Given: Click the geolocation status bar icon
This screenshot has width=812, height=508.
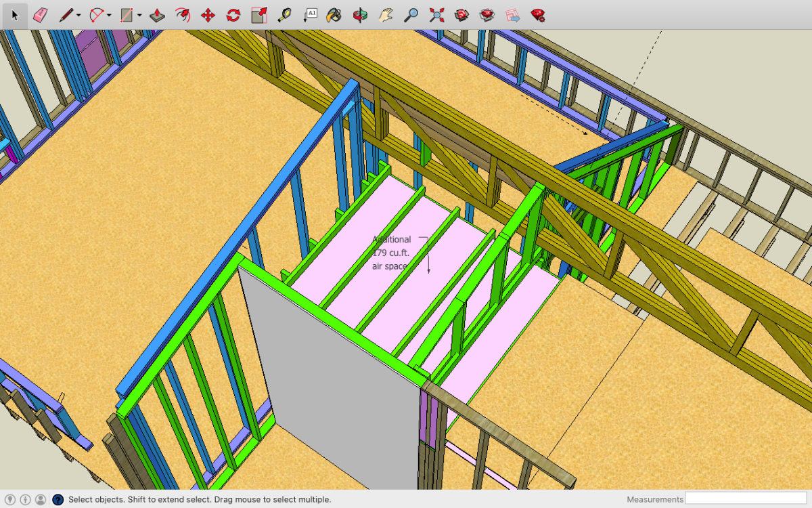Looking at the screenshot, I should click(x=10, y=500).
